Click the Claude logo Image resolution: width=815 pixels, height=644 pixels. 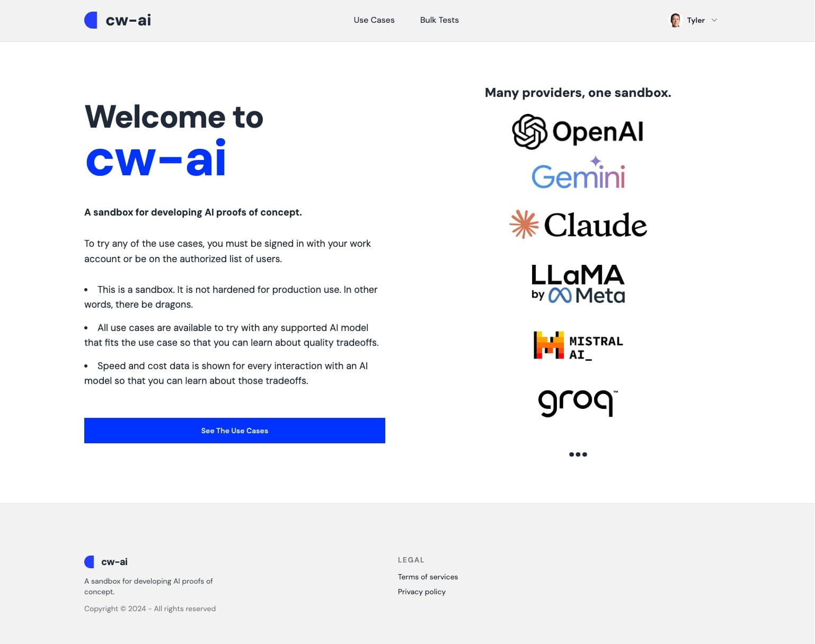pos(578,225)
